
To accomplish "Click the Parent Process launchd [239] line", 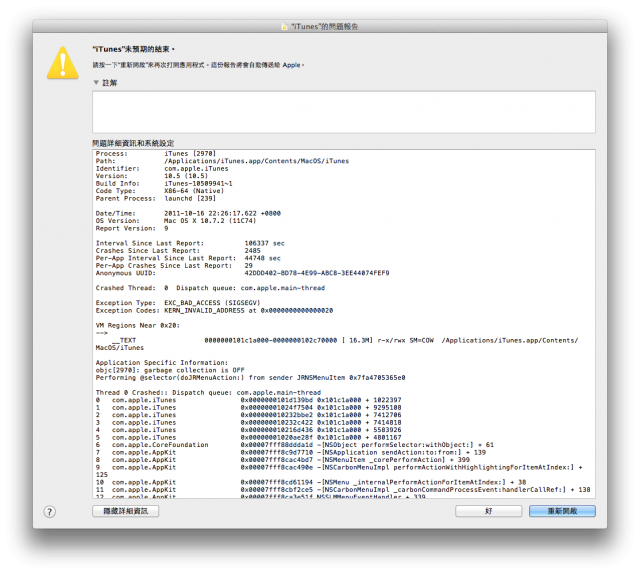I will coord(156,198).
